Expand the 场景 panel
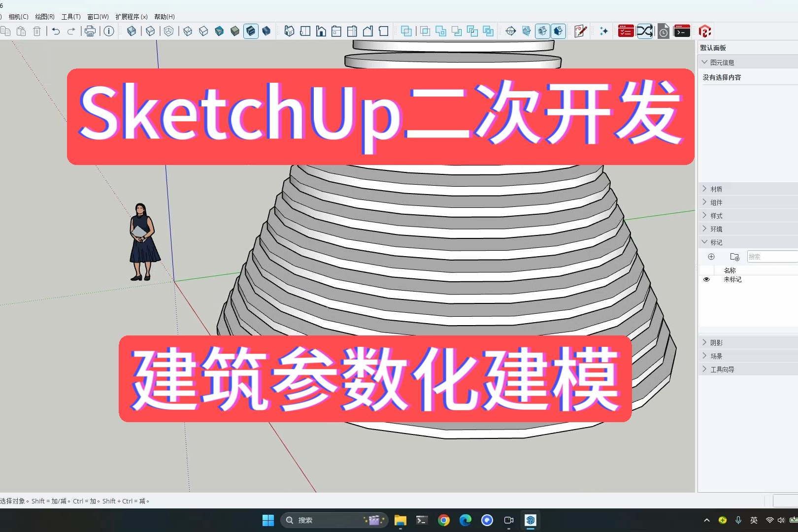798x532 pixels. coord(704,356)
